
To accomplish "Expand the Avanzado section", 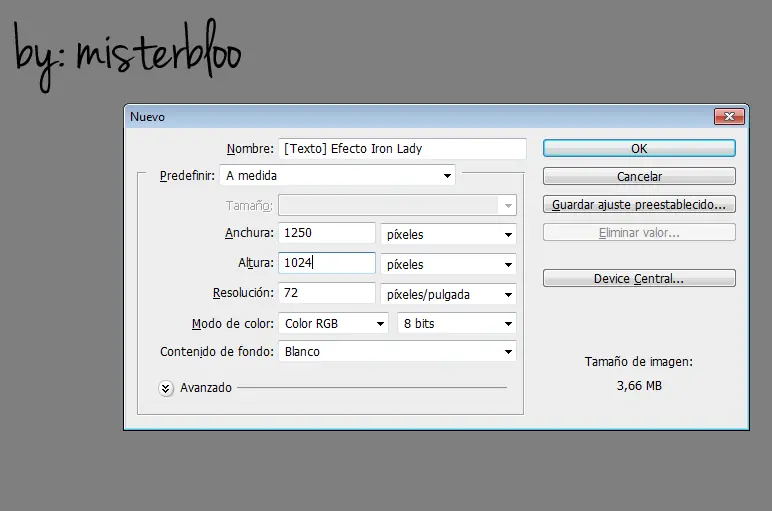I will point(166,388).
